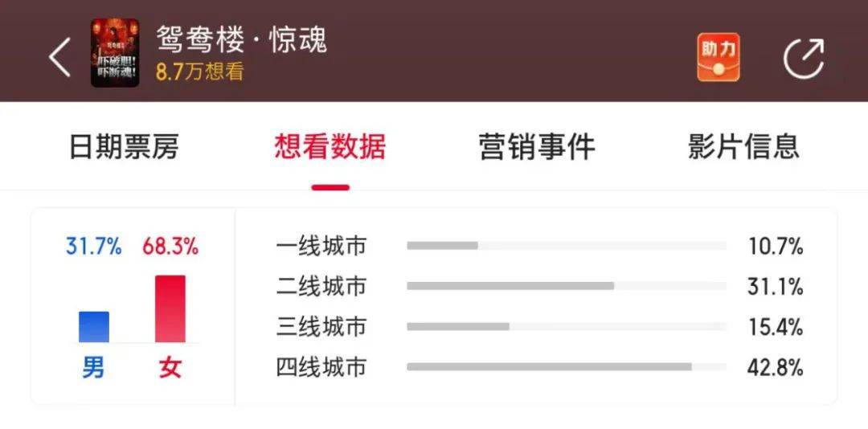Switch to the 日期票房 tab
This screenshot has height=429, width=868.
124,147
